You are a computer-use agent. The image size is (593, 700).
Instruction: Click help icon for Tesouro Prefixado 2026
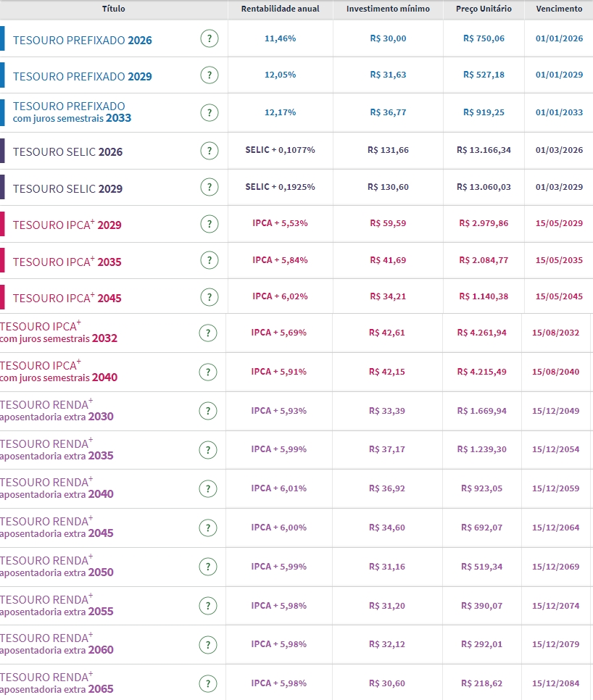(x=209, y=39)
